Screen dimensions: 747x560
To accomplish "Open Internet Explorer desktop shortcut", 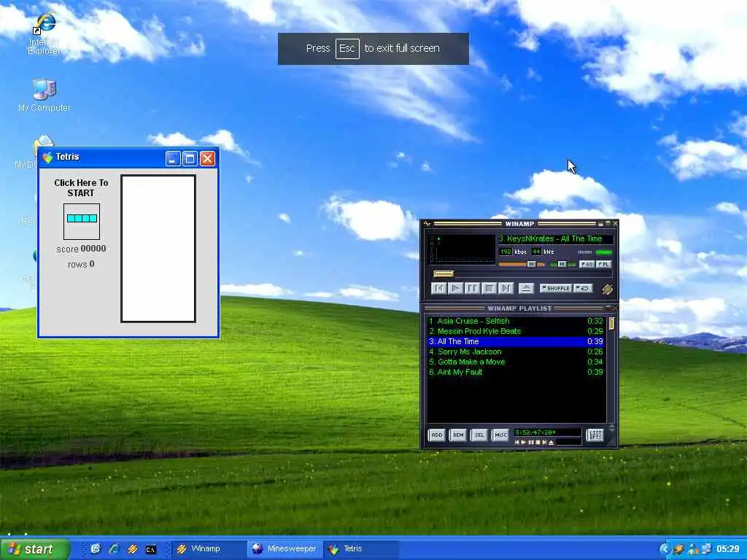I will pyautogui.click(x=44, y=34).
